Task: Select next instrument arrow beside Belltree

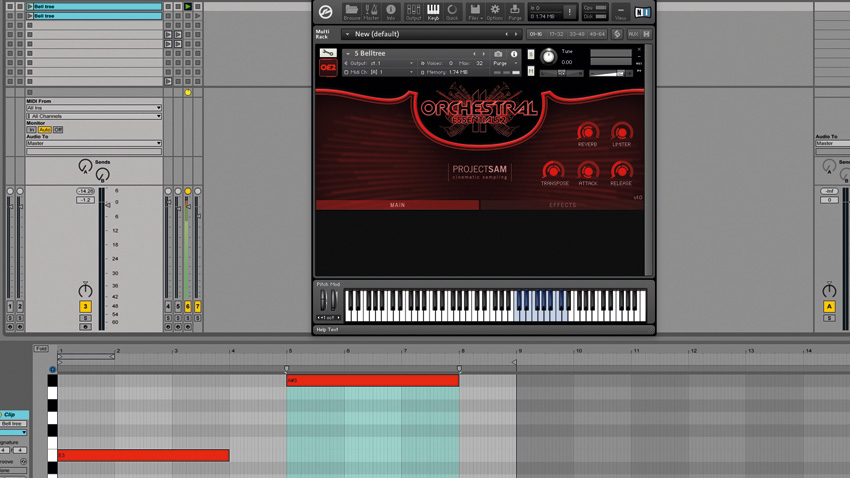Action: 484,54
